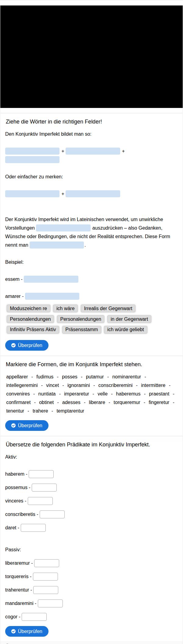Click the input field next to 'haberem'
Image resolution: width=183 pixels, height=644 pixels.
click(41, 474)
